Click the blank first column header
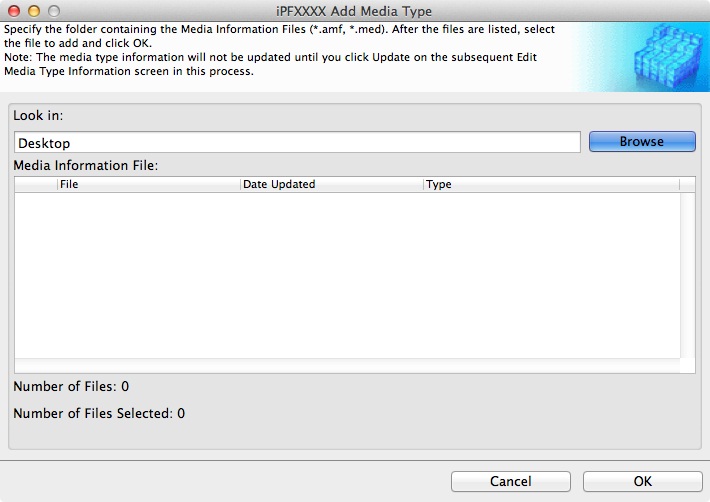This screenshot has width=710, height=502. click(36, 184)
